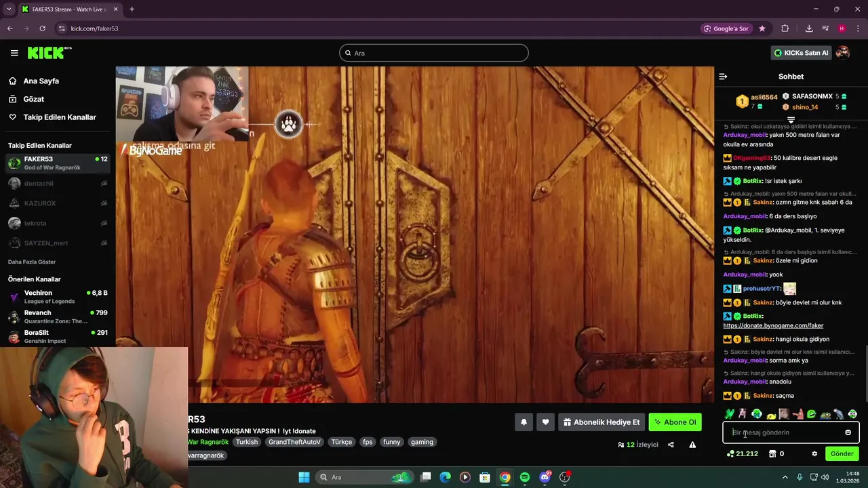Click the fps tag
868x488 pixels.
pos(368,442)
